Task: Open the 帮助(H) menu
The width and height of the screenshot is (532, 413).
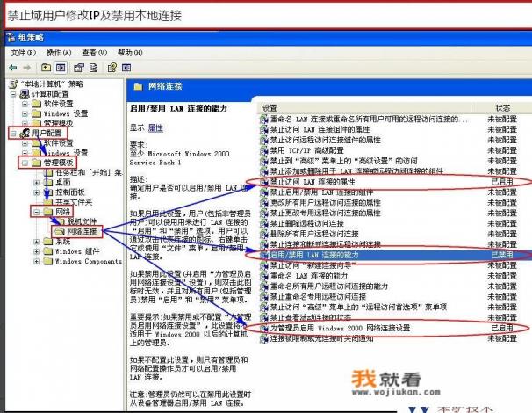Action: pyautogui.click(x=130, y=53)
